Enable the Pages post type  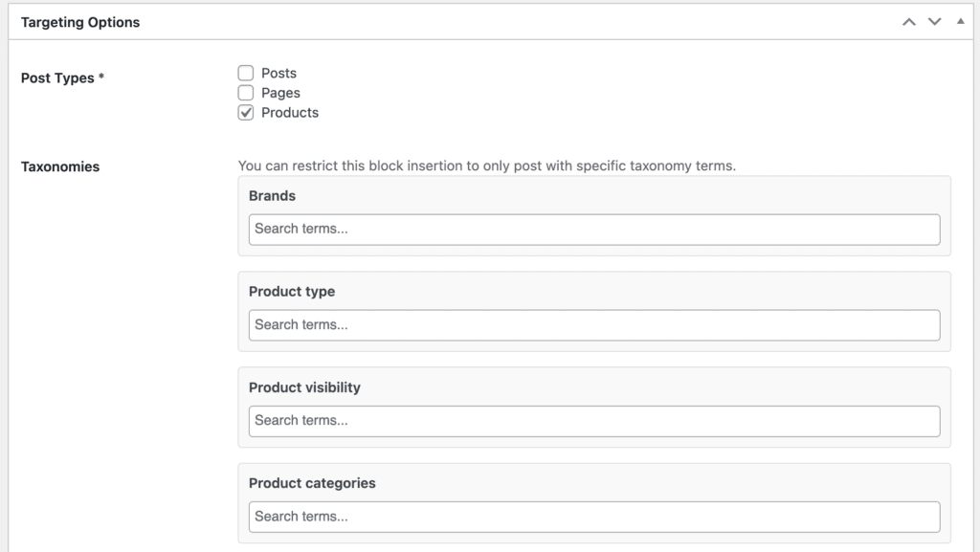(x=246, y=93)
